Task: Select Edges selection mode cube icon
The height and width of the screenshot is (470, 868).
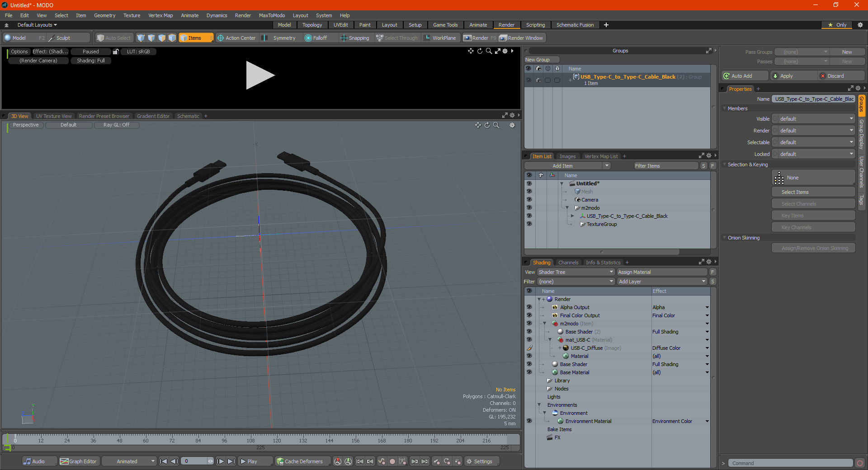Action: (151, 38)
